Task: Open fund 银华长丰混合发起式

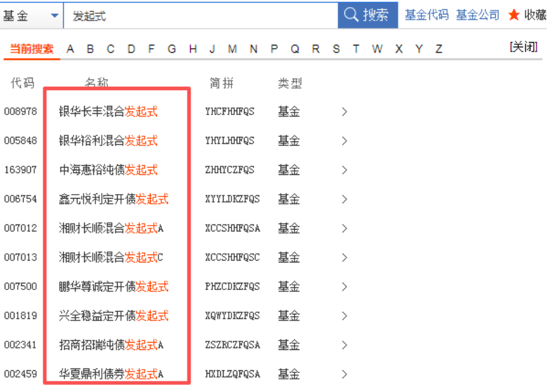Action: point(108,112)
